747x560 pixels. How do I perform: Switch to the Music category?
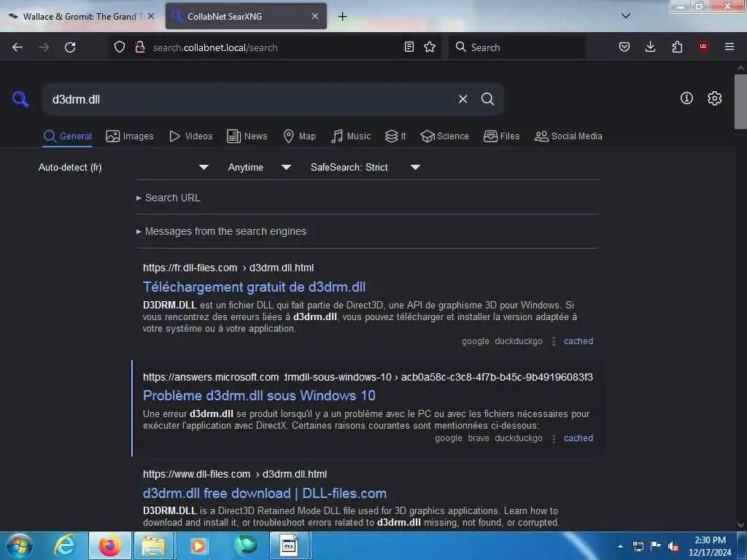point(351,136)
